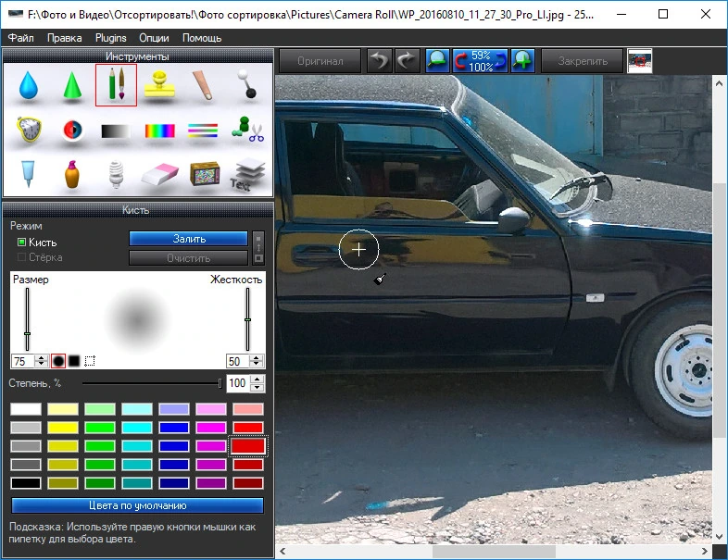This screenshot has width=728, height=560.
Task: Click the horizontal scrollbar right arrow
Action: coord(705,552)
